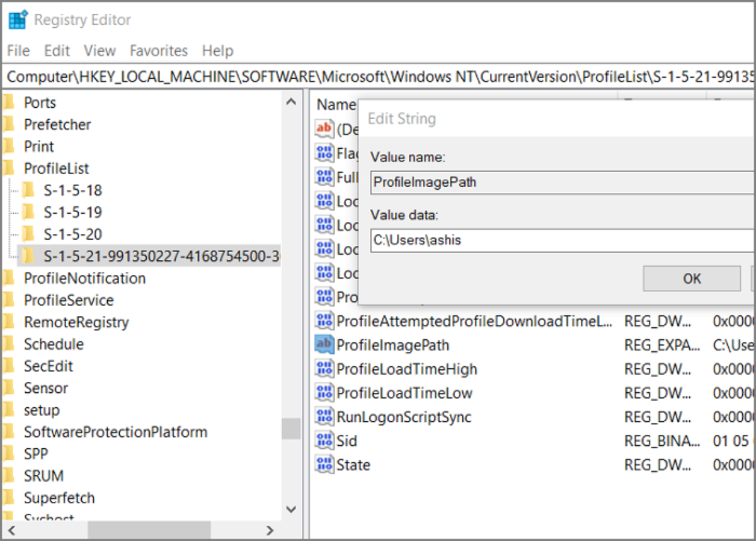Open the File menu

coord(18,50)
